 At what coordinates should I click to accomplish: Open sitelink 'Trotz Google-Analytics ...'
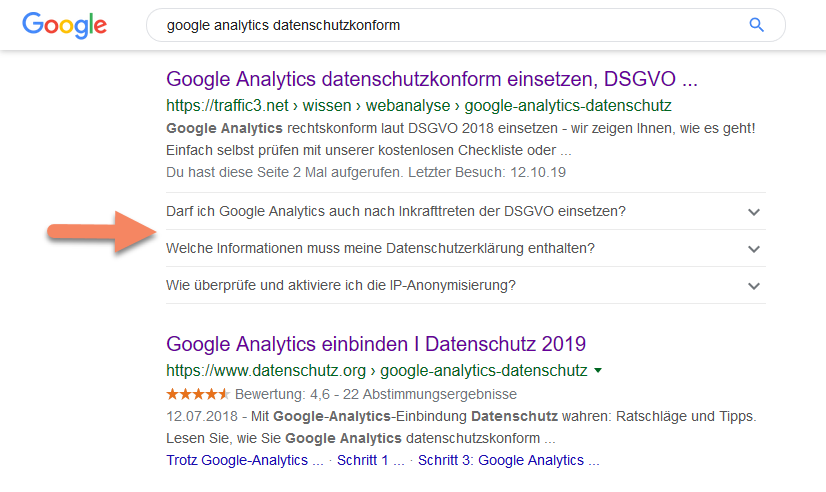pos(244,460)
